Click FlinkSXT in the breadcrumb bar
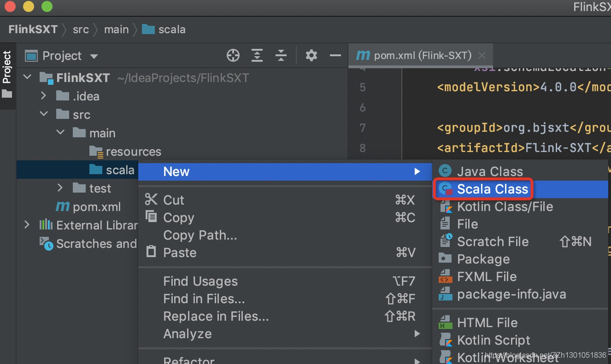Image resolution: width=611 pixels, height=364 pixels. 33,29
